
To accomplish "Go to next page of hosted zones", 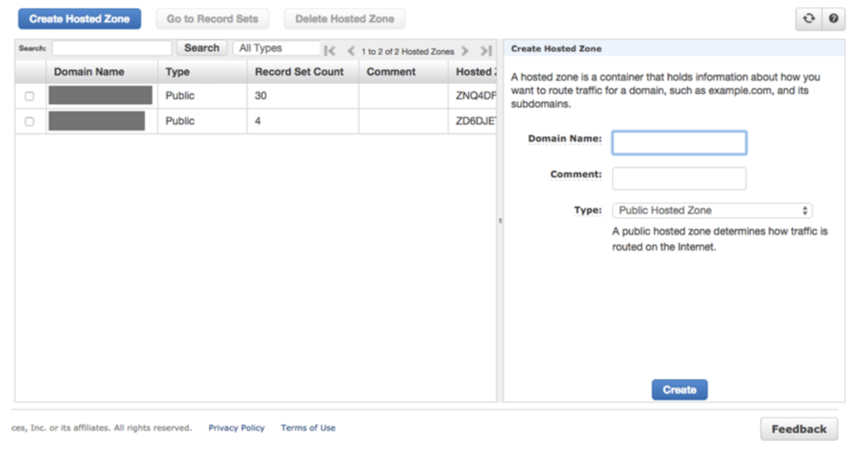I will (465, 52).
